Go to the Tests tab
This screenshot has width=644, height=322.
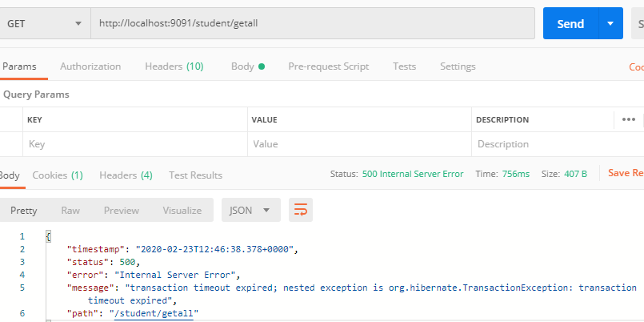[404, 66]
